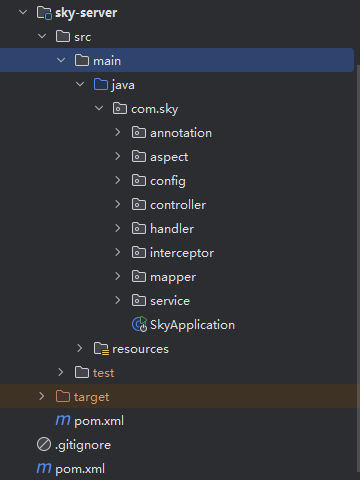Select the SkyApplication class file

pos(192,325)
